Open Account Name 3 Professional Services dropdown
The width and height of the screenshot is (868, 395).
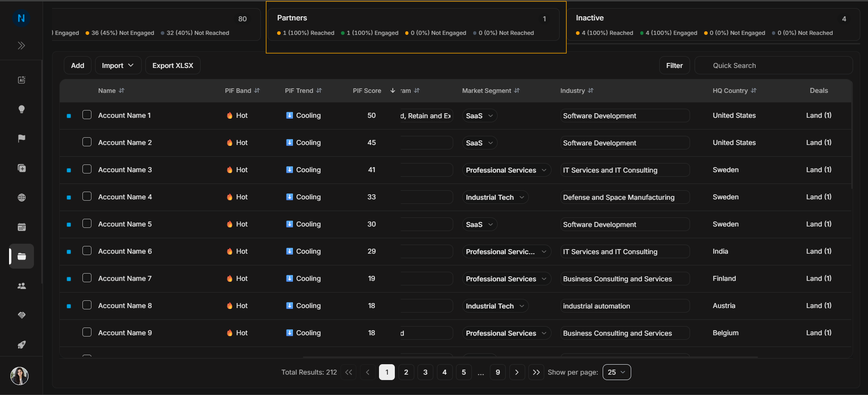tap(506, 170)
